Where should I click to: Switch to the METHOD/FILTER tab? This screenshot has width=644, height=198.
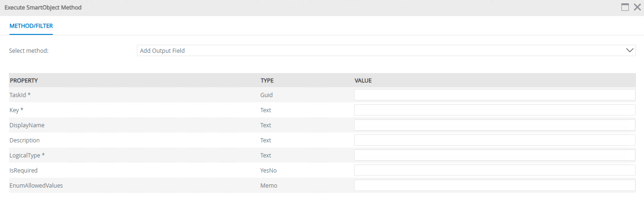(31, 26)
